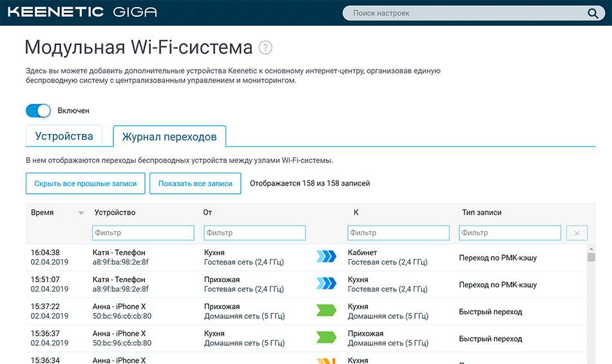Select the Журнал переходов tab
The width and height of the screenshot is (612, 364).
point(169,137)
